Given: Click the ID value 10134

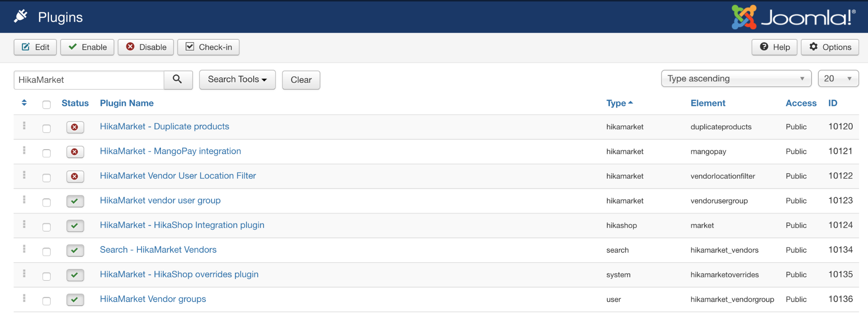Looking at the screenshot, I should pos(840,250).
